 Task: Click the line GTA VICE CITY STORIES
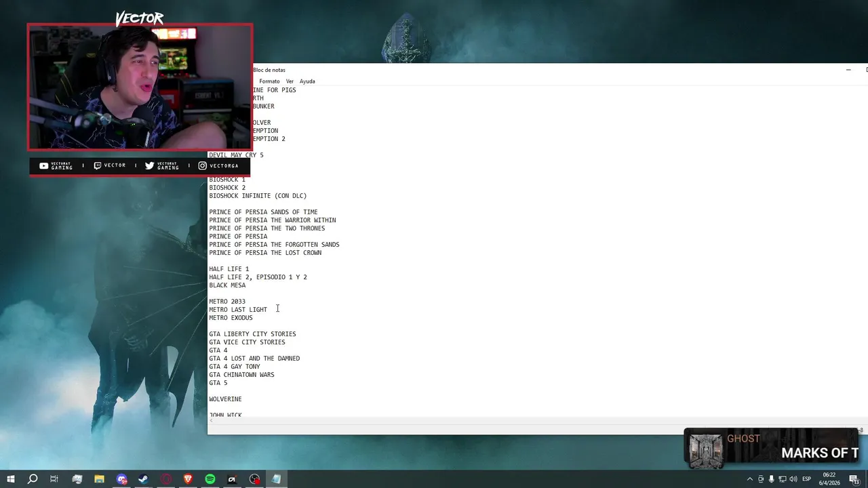(247, 342)
